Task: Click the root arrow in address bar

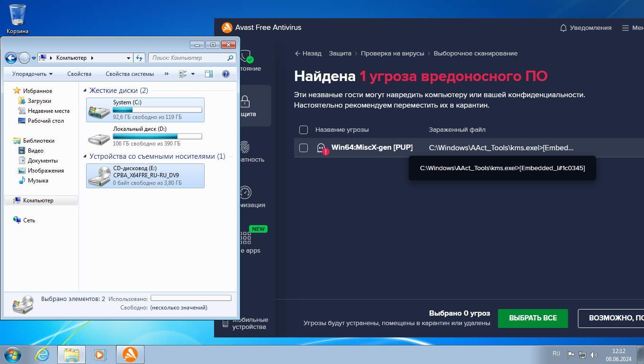Action: 51,58
